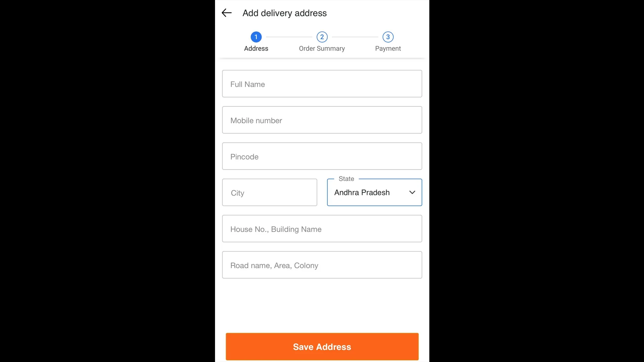The image size is (644, 362).
Task: Select the step 1 circle icon
Action: tap(256, 37)
